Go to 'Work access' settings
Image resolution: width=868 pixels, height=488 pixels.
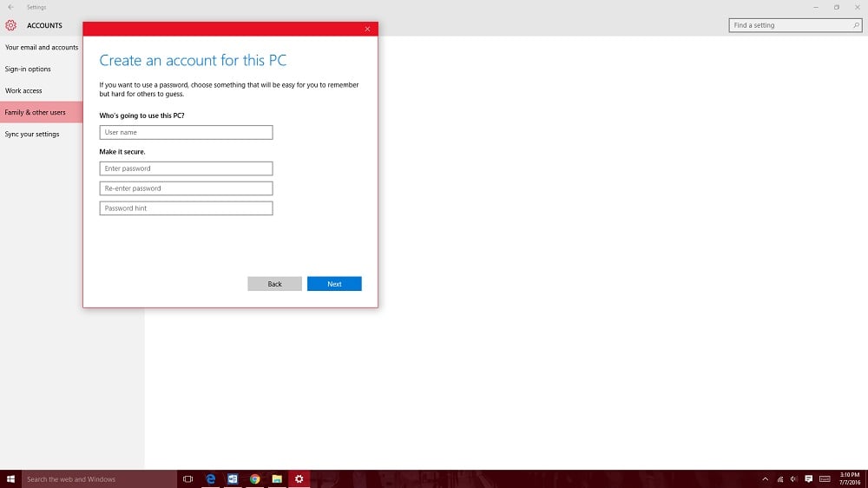pos(23,91)
